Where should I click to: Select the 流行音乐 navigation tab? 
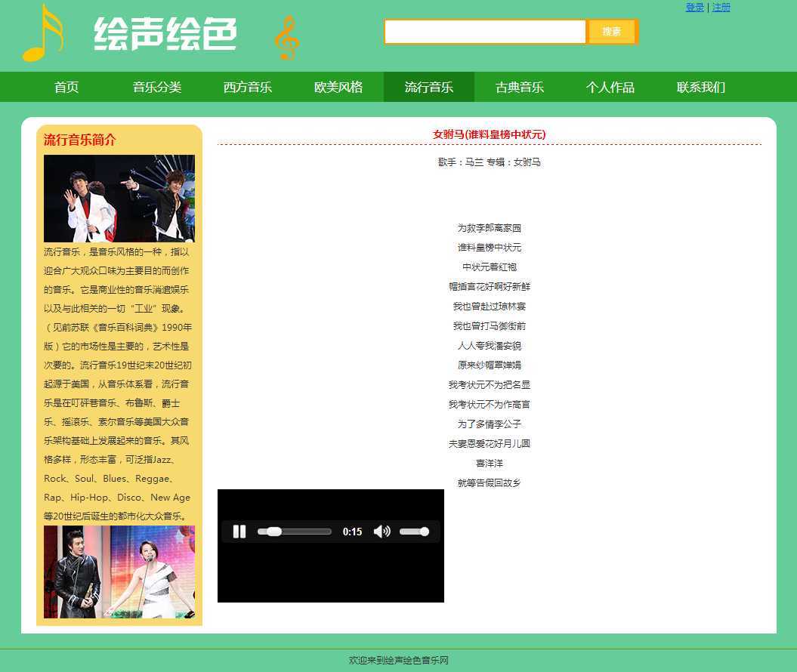[429, 87]
